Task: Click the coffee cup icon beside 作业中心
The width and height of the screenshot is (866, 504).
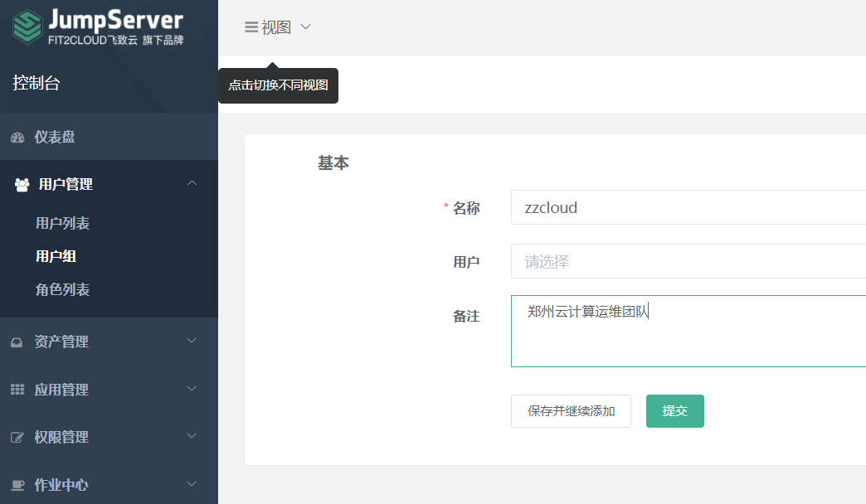Action: (17, 485)
